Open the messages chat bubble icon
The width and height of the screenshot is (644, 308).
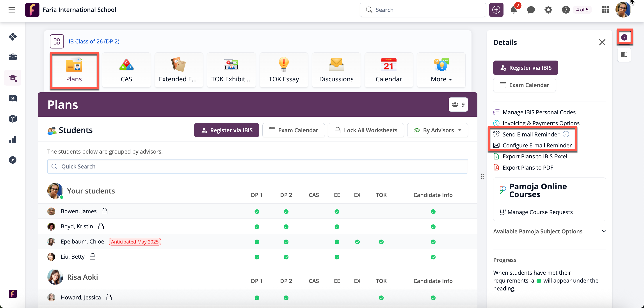coord(531,10)
